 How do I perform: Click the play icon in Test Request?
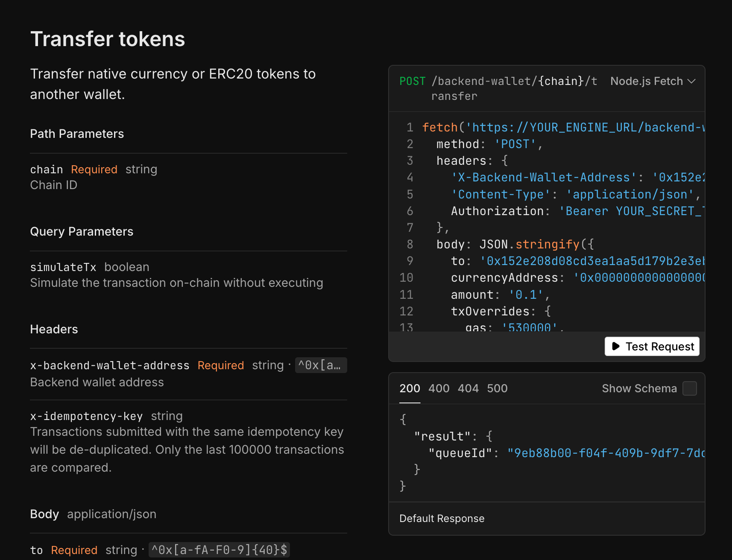(x=616, y=346)
